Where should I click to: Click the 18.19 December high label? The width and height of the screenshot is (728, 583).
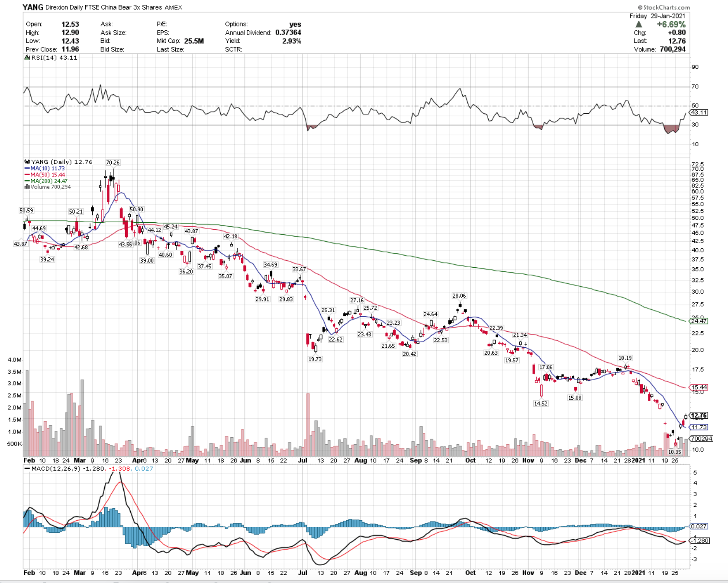[x=625, y=358]
